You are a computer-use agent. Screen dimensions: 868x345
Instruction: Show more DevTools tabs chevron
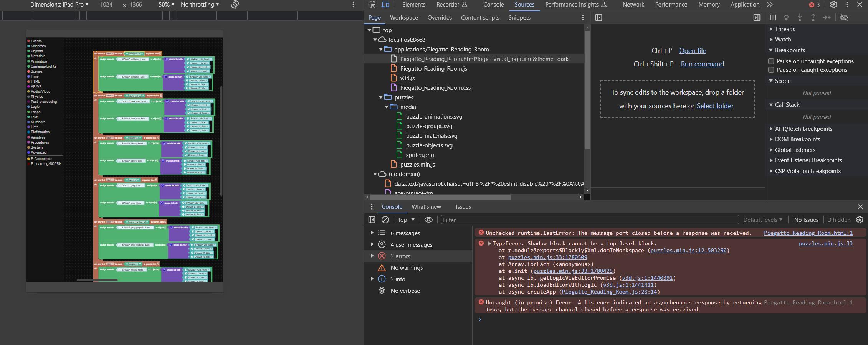(770, 5)
